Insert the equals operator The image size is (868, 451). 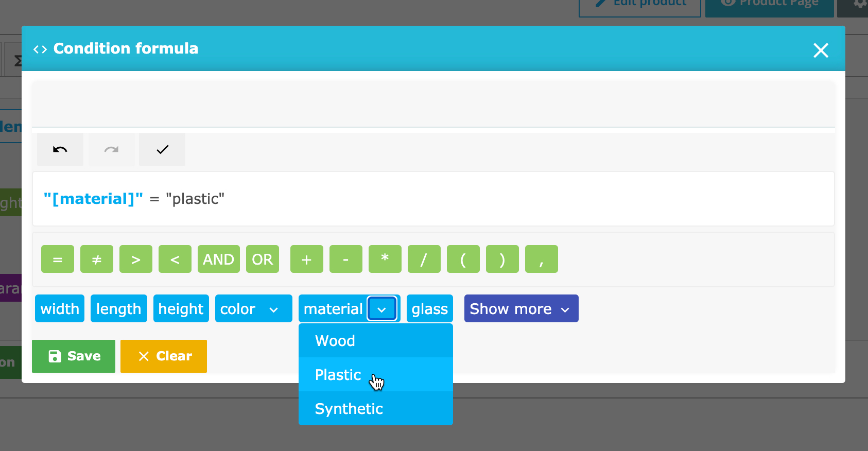tap(58, 259)
